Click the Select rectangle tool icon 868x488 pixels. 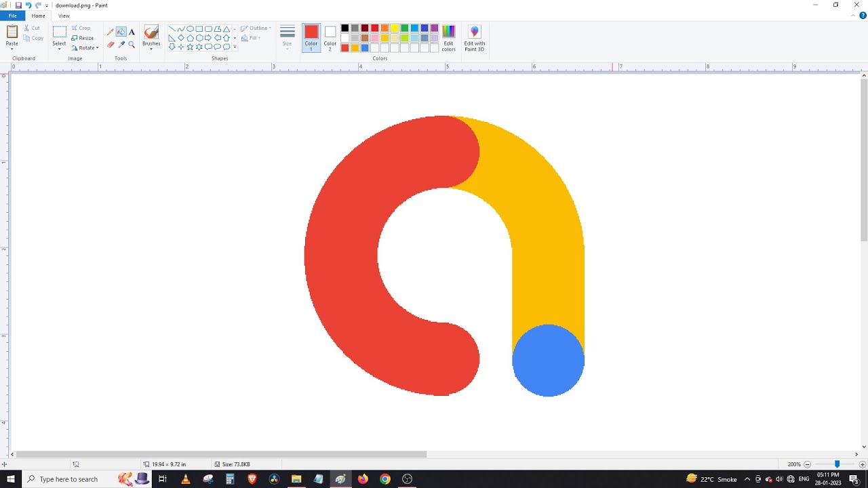click(60, 32)
